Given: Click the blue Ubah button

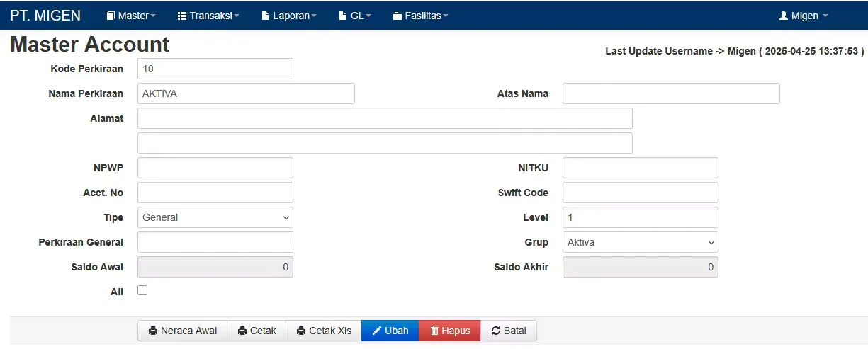Looking at the screenshot, I should click(x=390, y=331).
